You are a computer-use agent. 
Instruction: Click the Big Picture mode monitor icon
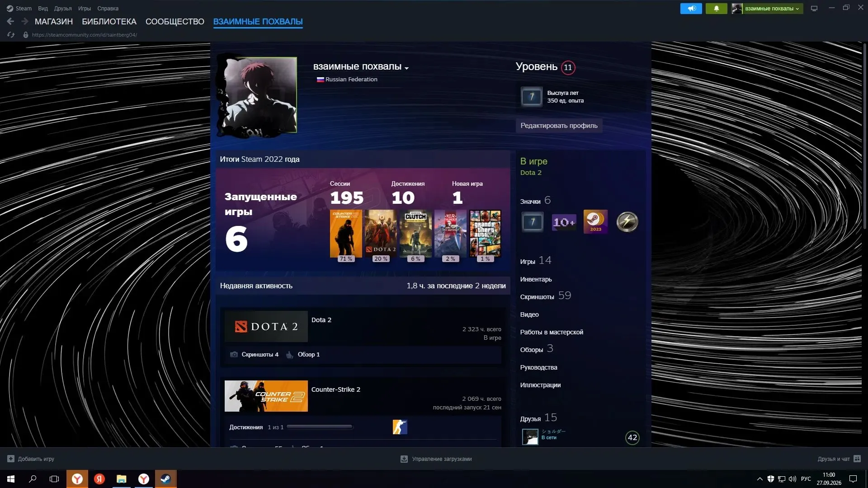click(x=814, y=8)
